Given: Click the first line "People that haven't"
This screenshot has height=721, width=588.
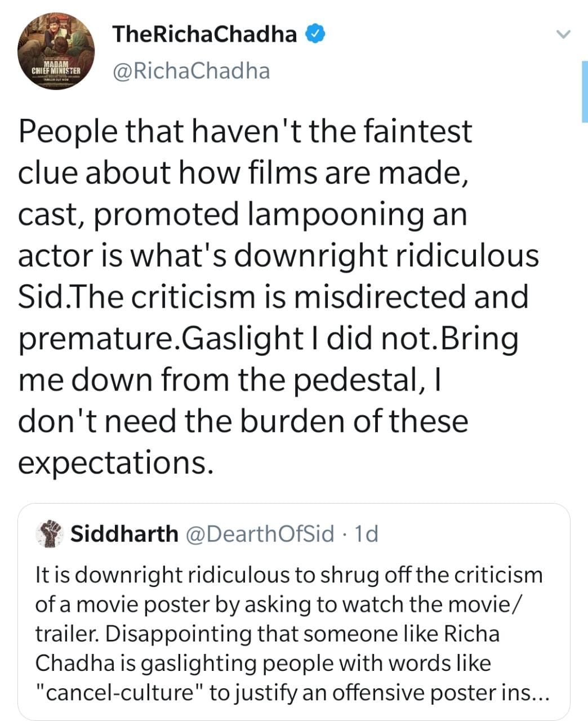Looking at the screenshot, I should 244,131.
